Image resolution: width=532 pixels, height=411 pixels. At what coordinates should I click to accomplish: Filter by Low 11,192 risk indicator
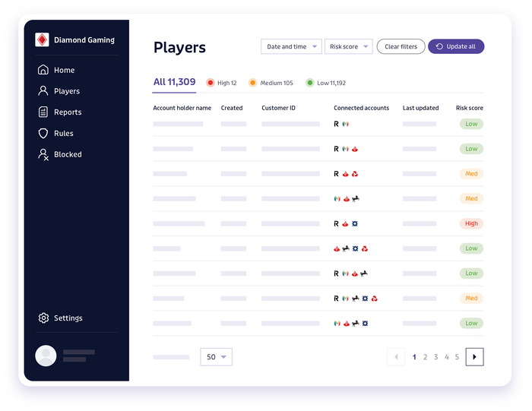[325, 83]
